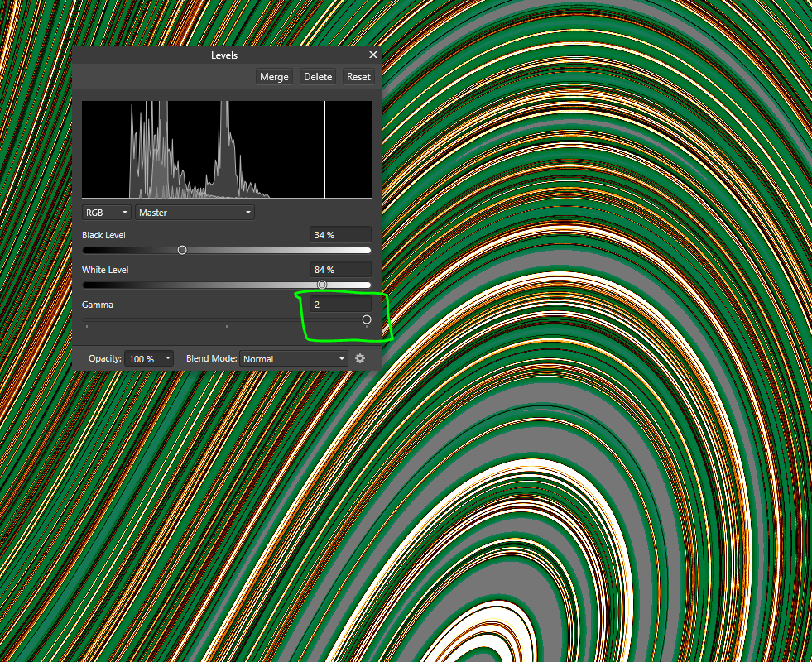This screenshot has height=662, width=812.
Task: Click the Black Level label
Action: coord(103,235)
